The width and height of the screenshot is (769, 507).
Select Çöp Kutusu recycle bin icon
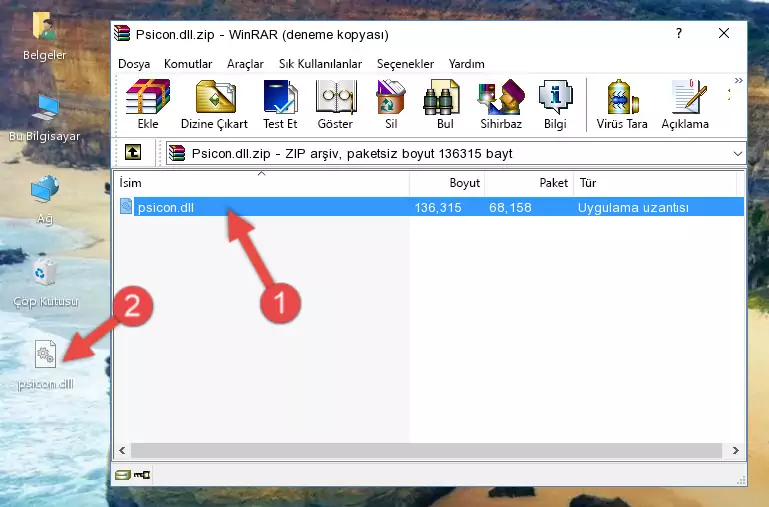click(x=45, y=283)
